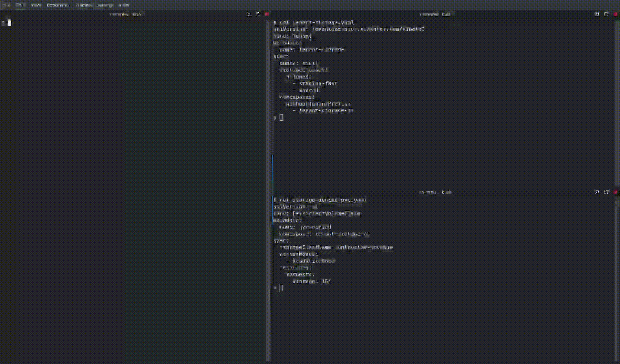
Task: Detach the bottom-right terminal pane
Action: pos(606,192)
